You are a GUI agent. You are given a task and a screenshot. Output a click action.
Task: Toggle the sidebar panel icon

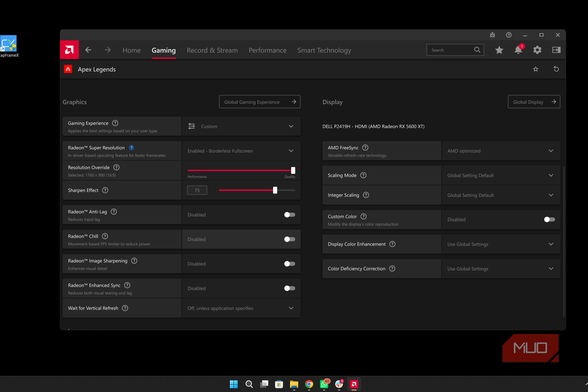[556, 50]
